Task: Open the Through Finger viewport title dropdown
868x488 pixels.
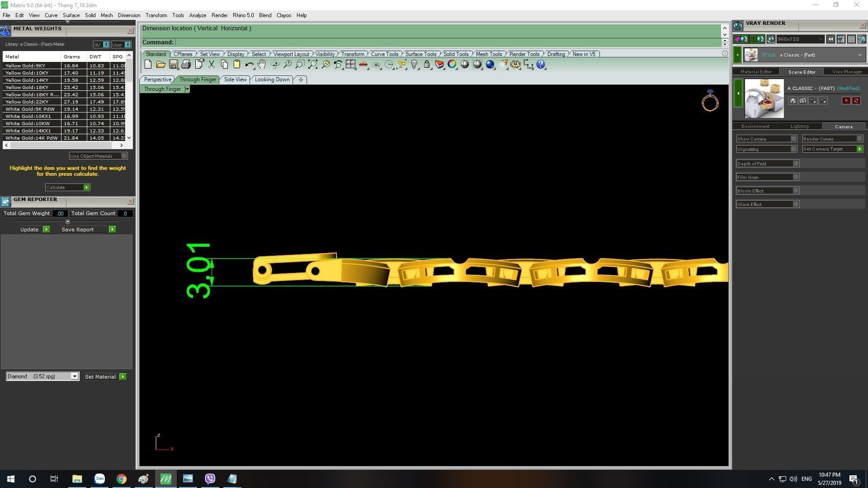Action: click(x=187, y=89)
